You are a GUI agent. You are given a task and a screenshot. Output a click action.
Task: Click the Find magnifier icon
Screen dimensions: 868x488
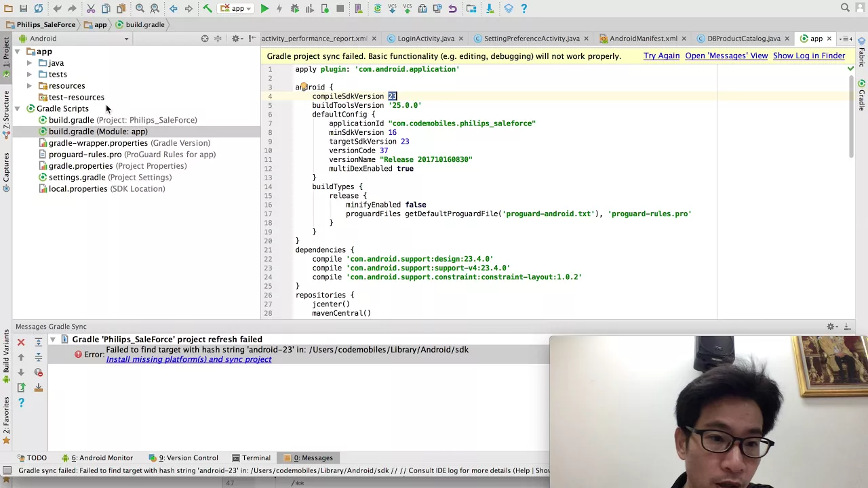[x=140, y=9]
